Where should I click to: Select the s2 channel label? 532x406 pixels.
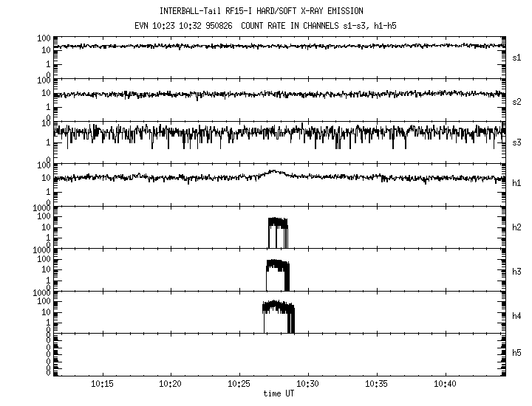517,101
